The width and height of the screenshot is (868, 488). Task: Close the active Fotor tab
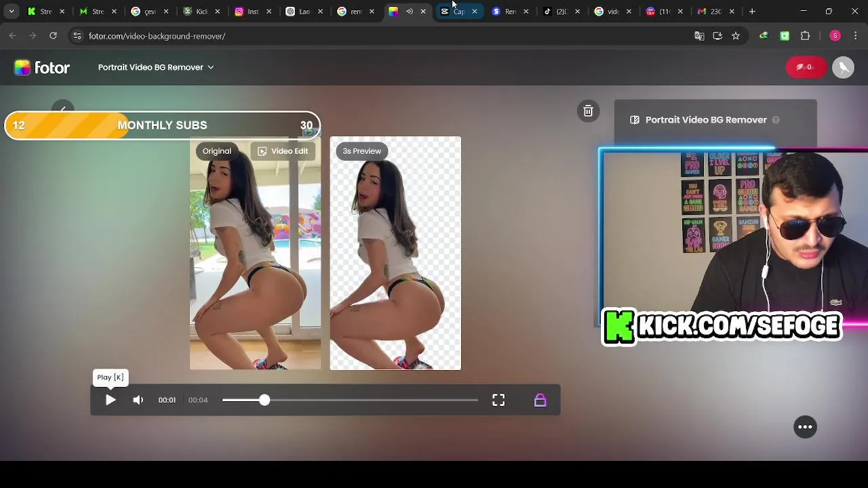pos(423,12)
